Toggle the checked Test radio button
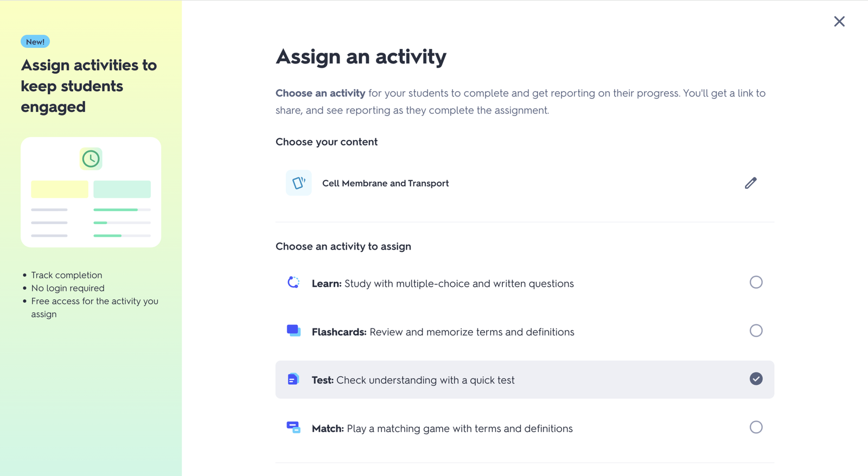Image resolution: width=868 pixels, height=476 pixels. pos(756,379)
